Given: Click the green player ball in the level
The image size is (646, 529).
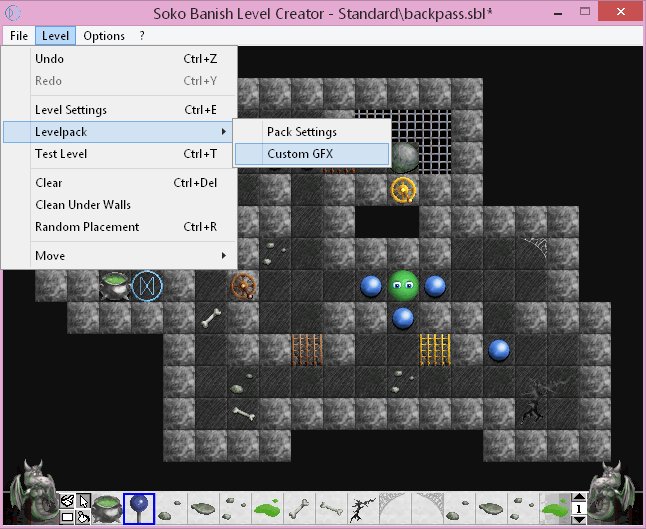Looking at the screenshot, I should tap(403, 286).
